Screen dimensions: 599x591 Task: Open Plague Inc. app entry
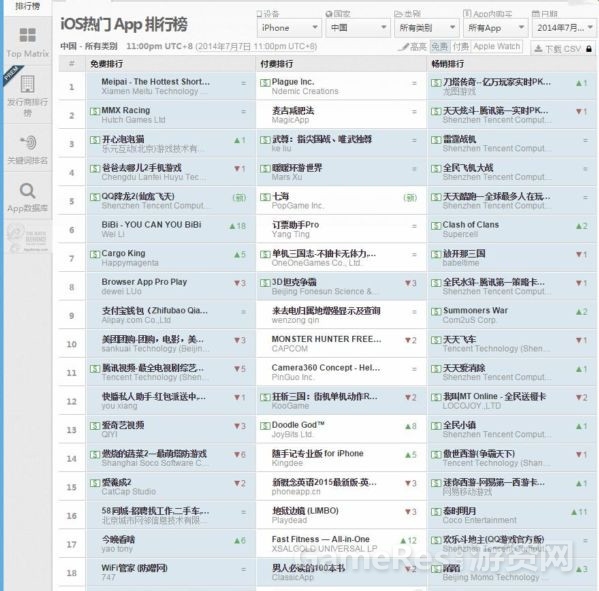(x=293, y=81)
